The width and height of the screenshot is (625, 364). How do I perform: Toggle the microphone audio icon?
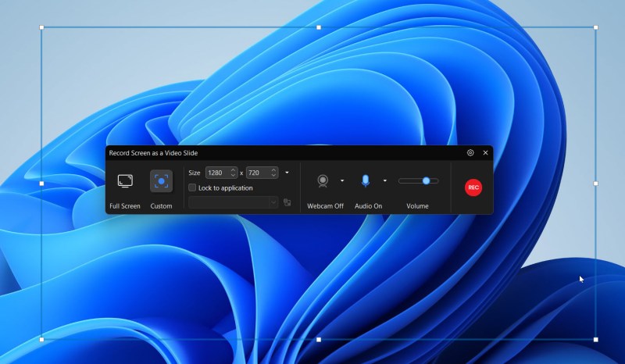(365, 180)
